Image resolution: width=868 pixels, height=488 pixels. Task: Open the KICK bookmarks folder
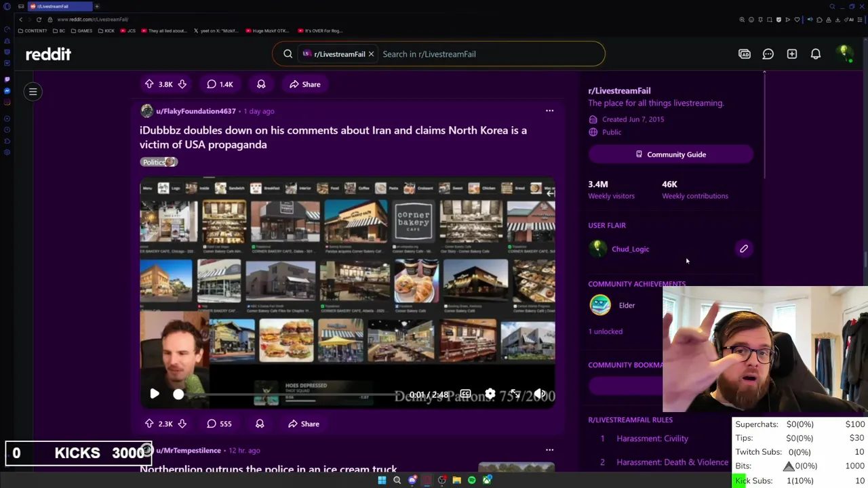(x=106, y=30)
